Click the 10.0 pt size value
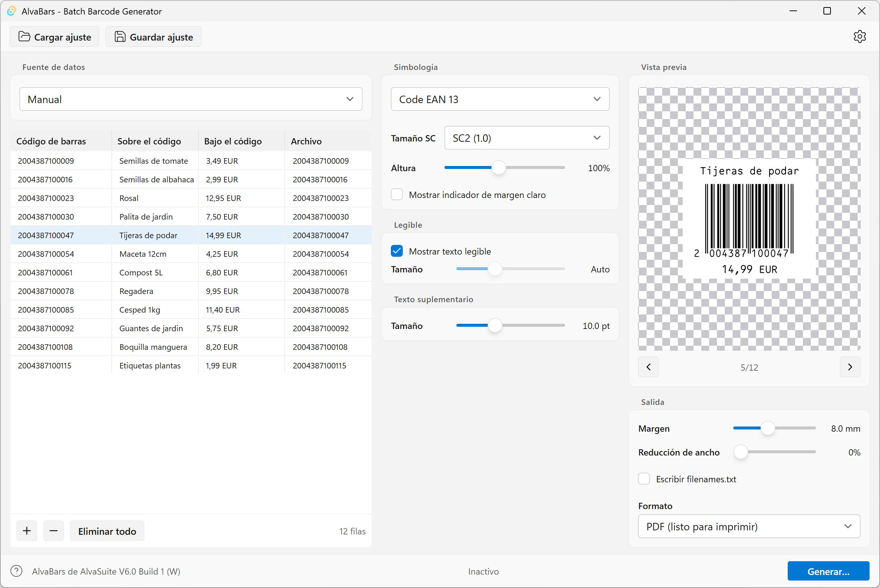The height and width of the screenshot is (588, 880). click(596, 326)
